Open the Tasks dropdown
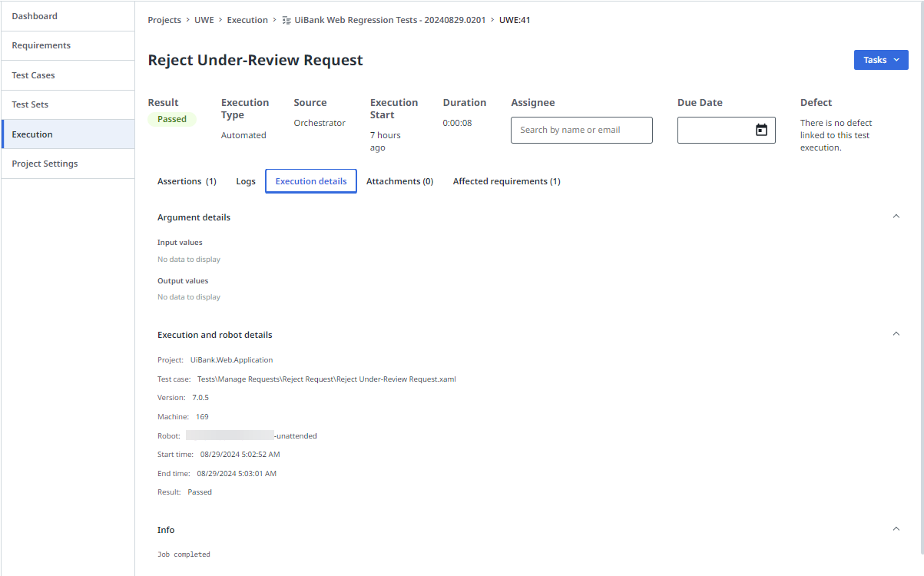Image resolution: width=924 pixels, height=576 pixels. click(880, 59)
